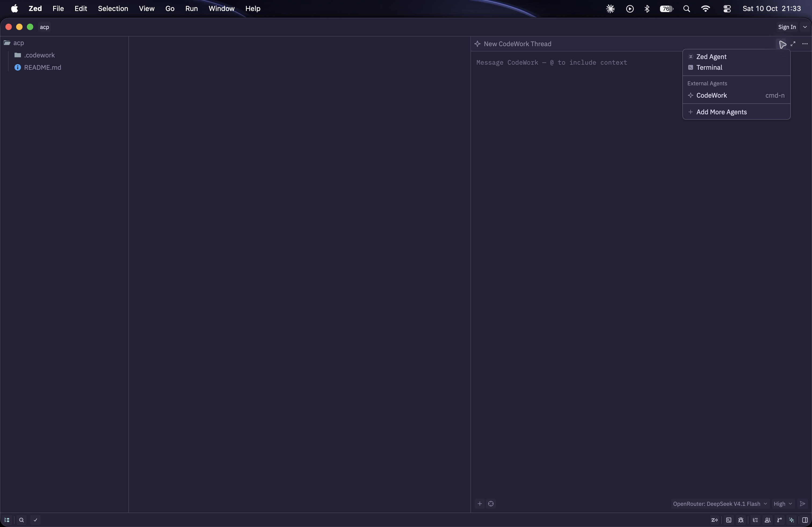
Task: Toggle the git panel branch icon
Action: pyautogui.click(x=779, y=520)
